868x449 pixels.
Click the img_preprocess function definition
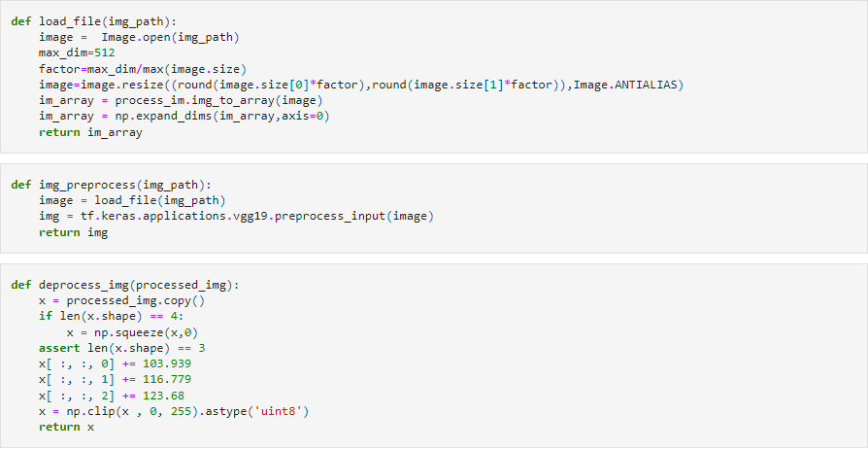click(x=111, y=185)
